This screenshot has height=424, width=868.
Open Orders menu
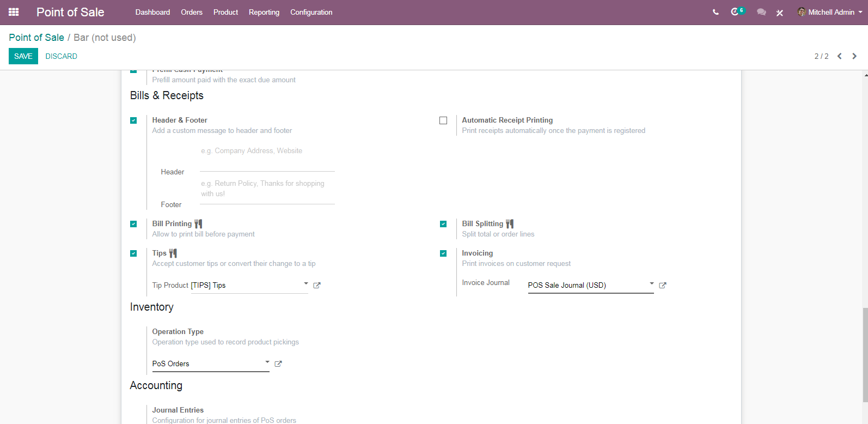pos(192,12)
